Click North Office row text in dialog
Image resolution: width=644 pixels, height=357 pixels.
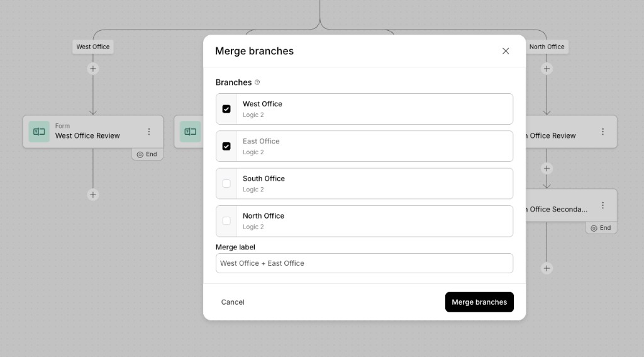click(x=264, y=216)
